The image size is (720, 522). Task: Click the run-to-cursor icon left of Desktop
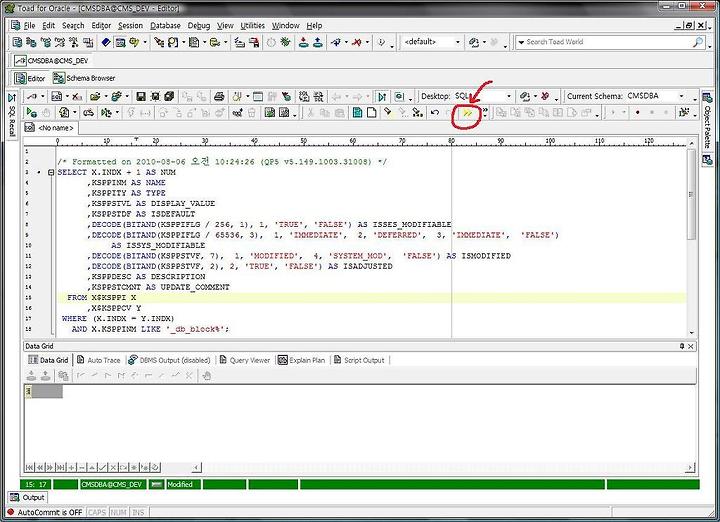point(382,96)
